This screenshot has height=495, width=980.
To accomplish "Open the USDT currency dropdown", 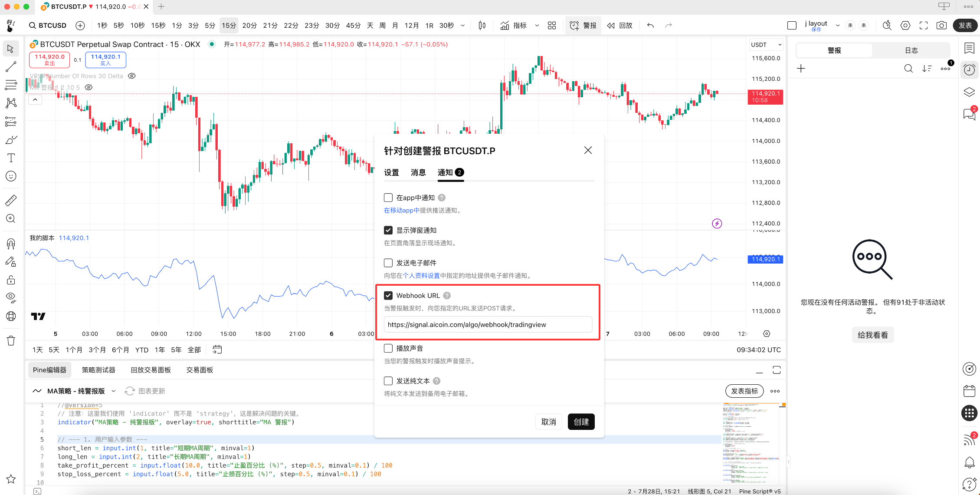I will (x=766, y=45).
